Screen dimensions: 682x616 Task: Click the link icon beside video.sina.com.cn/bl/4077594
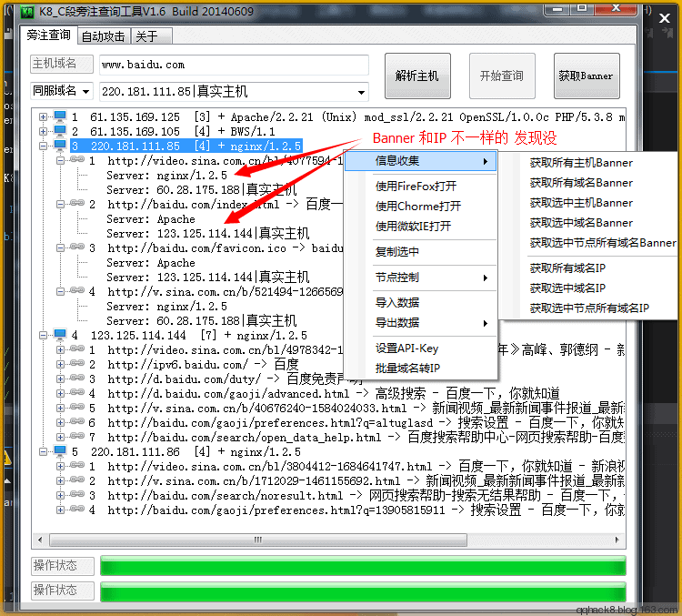click(77, 160)
